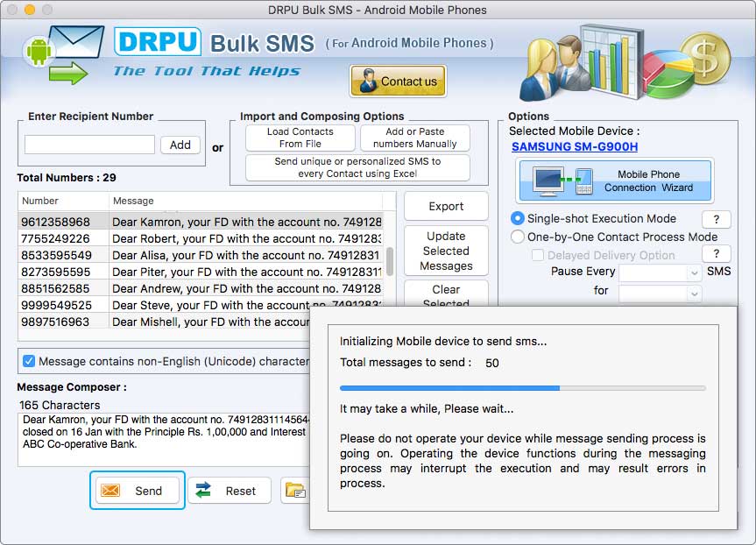Click Update Selected Messages button

click(x=446, y=251)
